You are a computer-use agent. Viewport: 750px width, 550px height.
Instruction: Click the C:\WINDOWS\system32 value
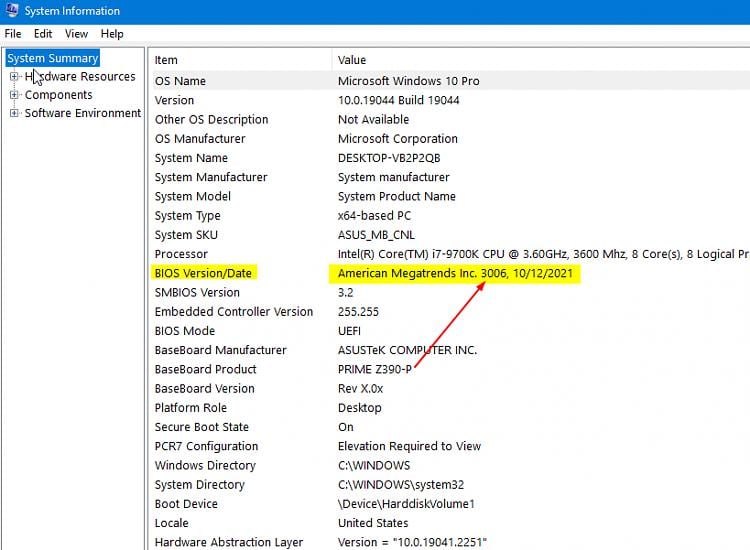coord(401,485)
